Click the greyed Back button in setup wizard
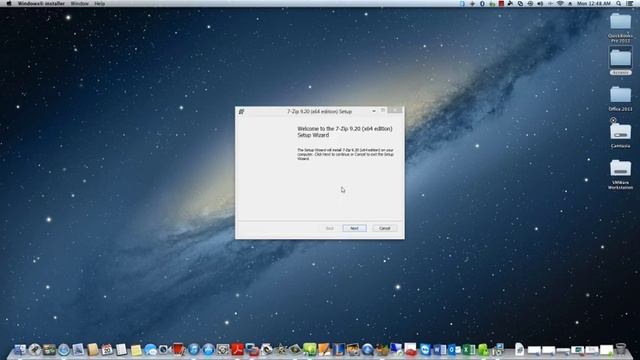The image size is (640, 360). click(x=329, y=228)
